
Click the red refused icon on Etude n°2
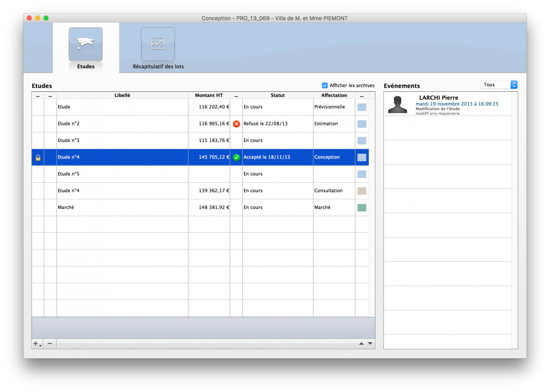coord(237,124)
